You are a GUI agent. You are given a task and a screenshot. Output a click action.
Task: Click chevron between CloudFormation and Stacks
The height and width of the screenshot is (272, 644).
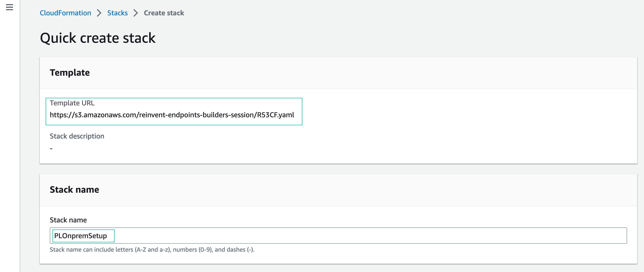99,13
